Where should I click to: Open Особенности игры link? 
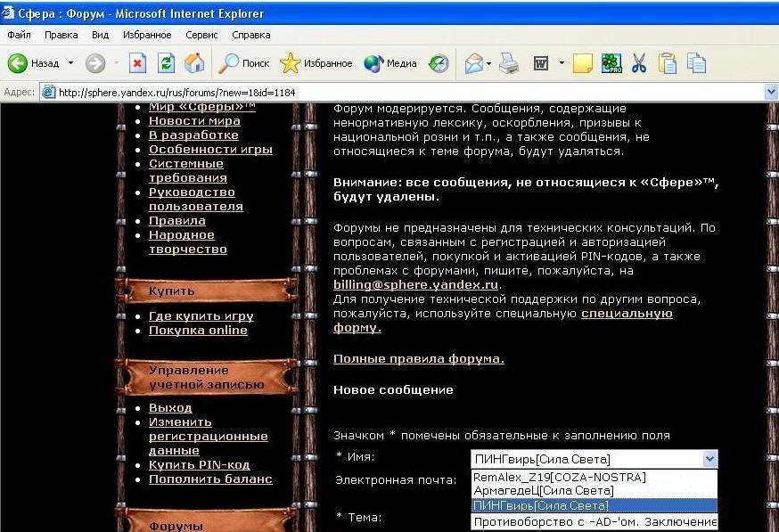click(210, 150)
